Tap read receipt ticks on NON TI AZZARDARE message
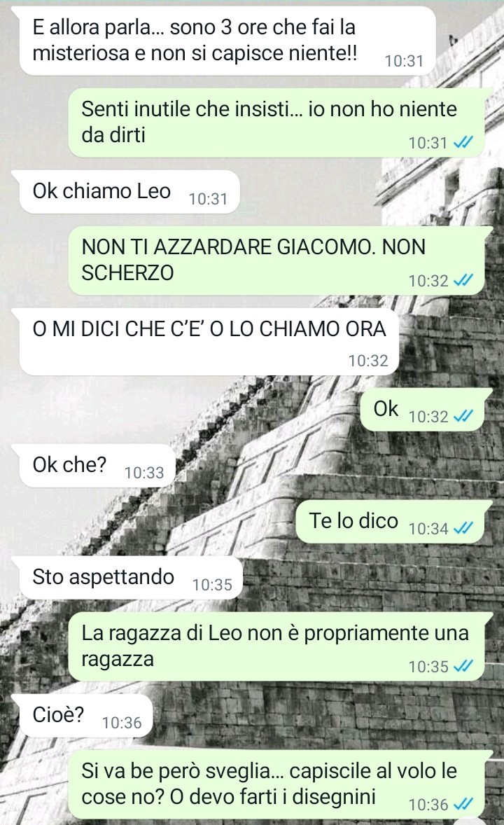Viewport: 504px width, 825px height. (x=463, y=280)
